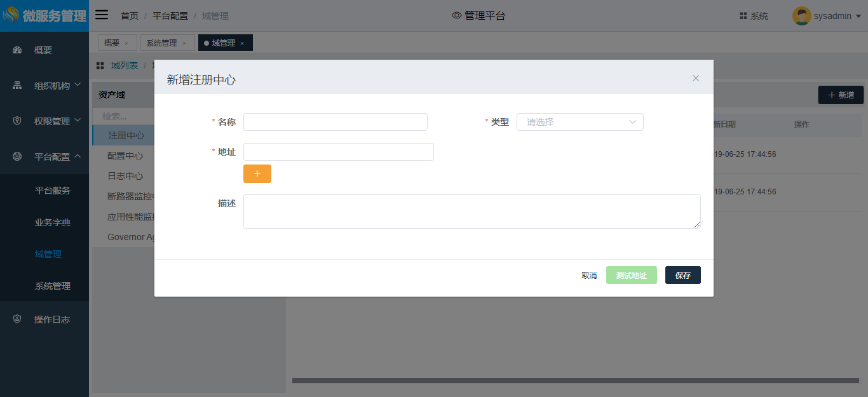Click the 描述 text area
Viewport: 868px width, 397px height.
click(x=471, y=212)
